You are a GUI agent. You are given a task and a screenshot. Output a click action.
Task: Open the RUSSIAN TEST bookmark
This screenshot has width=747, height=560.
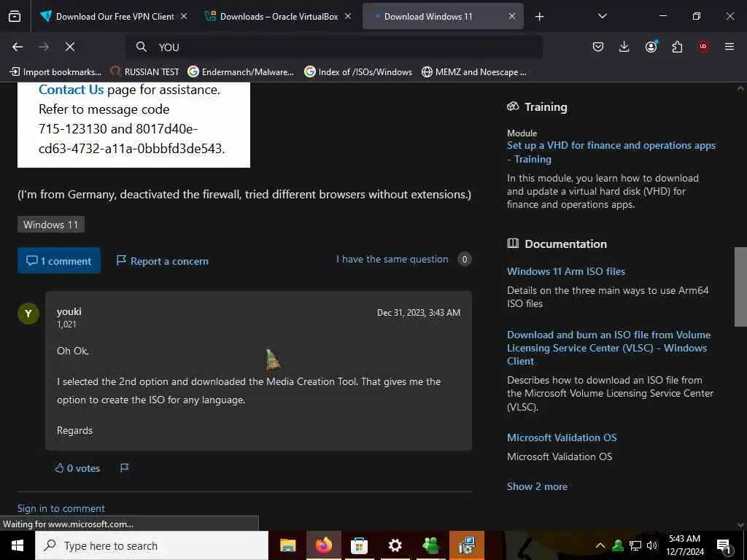click(x=144, y=72)
